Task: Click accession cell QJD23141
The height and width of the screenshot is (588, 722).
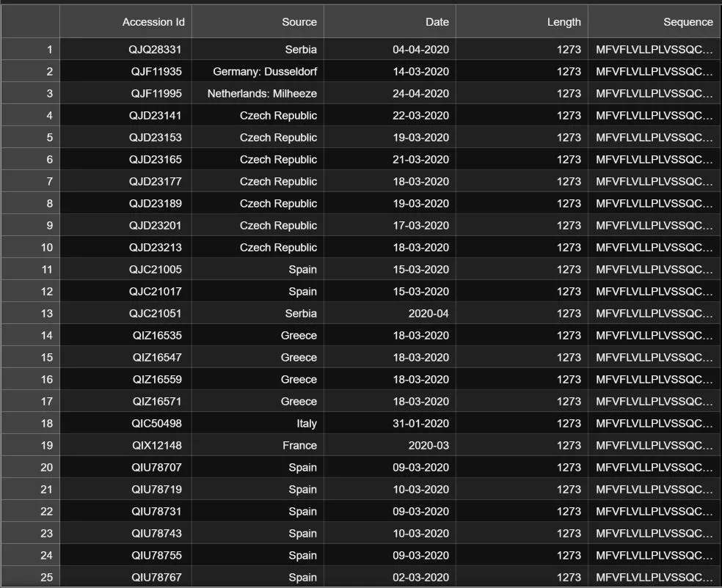Action: click(125, 116)
